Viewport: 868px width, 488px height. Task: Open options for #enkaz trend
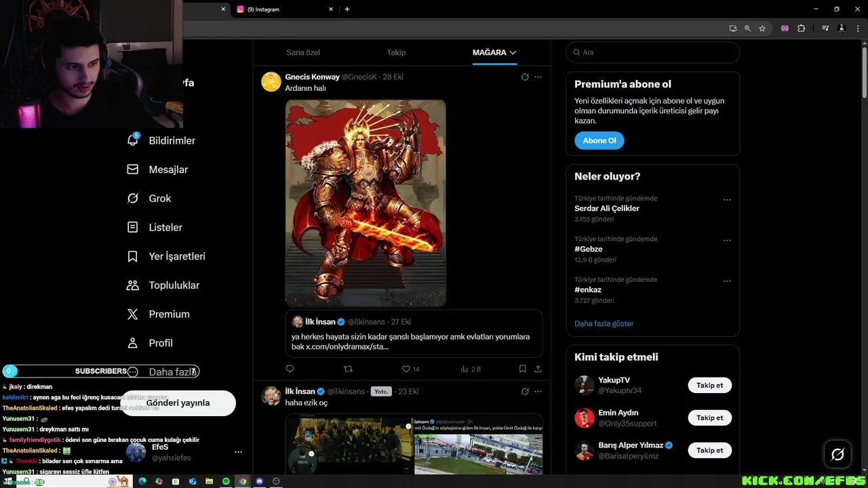pyautogui.click(x=727, y=281)
